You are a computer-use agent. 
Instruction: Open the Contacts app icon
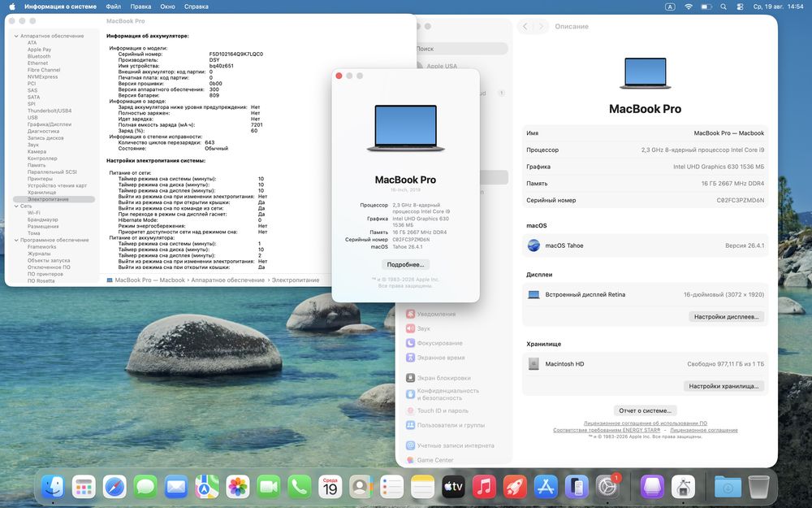361,487
